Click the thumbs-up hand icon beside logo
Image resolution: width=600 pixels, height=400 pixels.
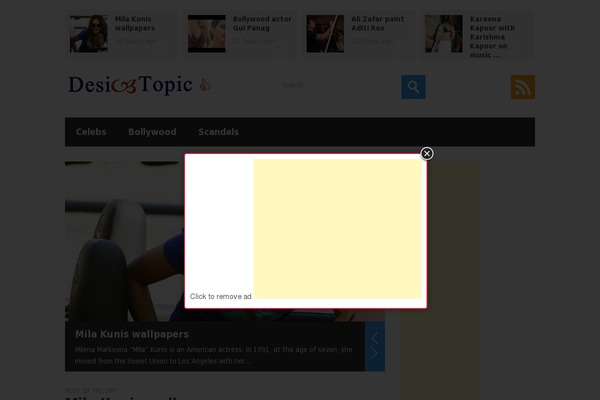pos(205,85)
